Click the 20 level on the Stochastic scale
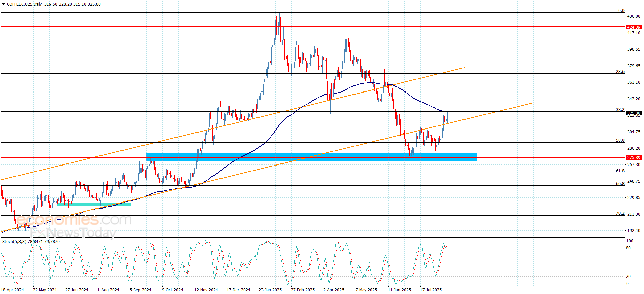 628,277
